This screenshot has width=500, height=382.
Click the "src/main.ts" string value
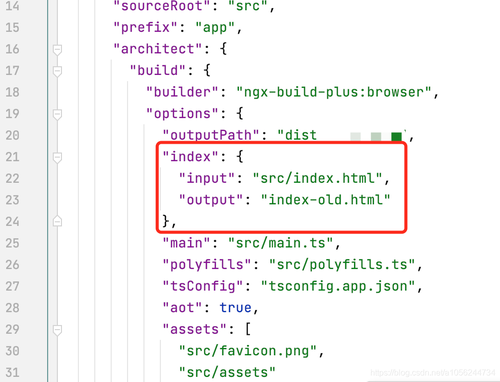(x=280, y=243)
